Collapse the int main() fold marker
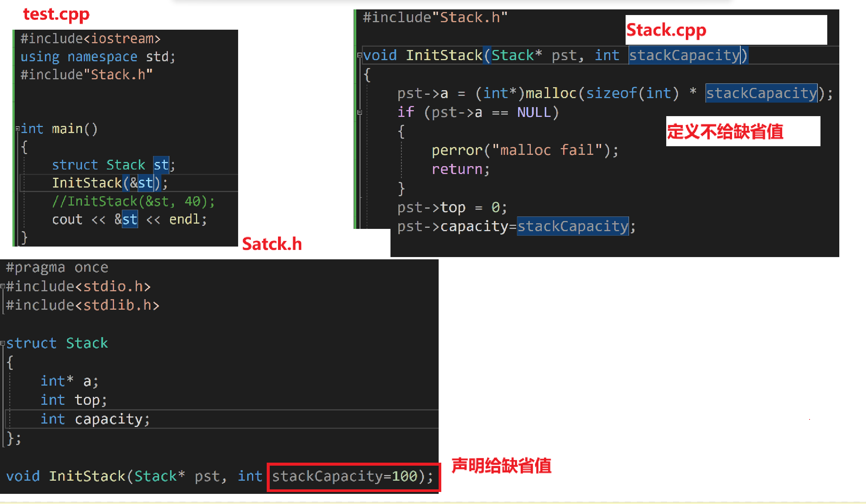866x504 pixels. [17, 129]
